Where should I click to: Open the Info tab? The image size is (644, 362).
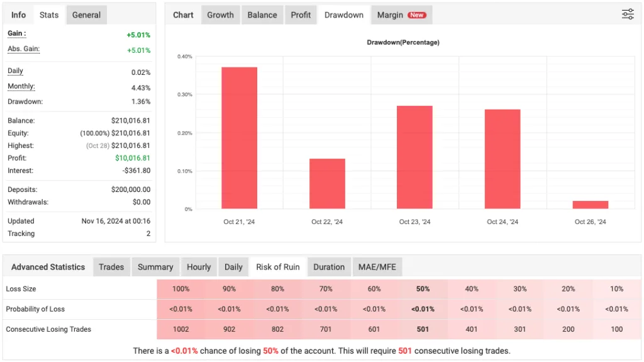[x=18, y=15]
